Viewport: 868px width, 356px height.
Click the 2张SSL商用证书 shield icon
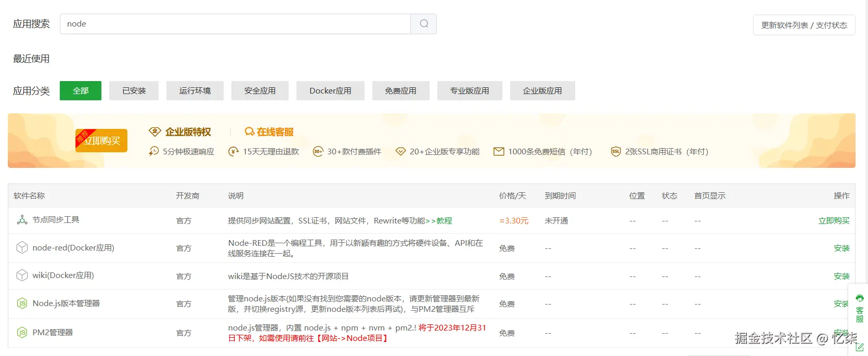[x=616, y=152]
